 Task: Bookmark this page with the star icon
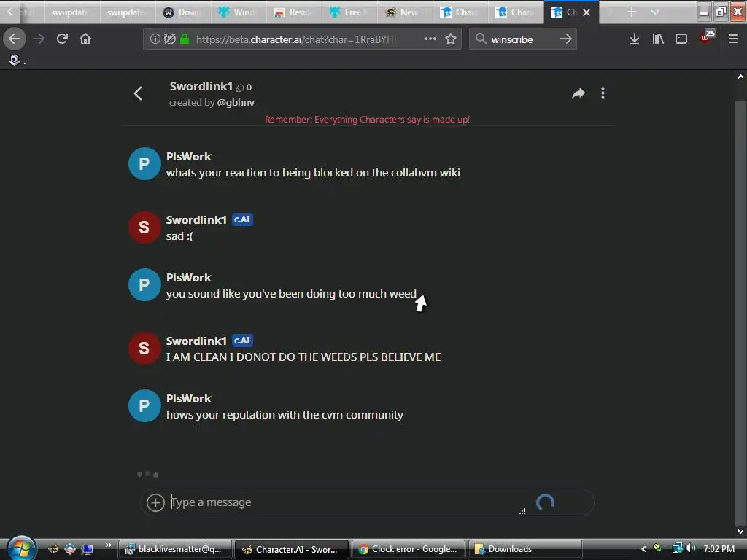[451, 39]
